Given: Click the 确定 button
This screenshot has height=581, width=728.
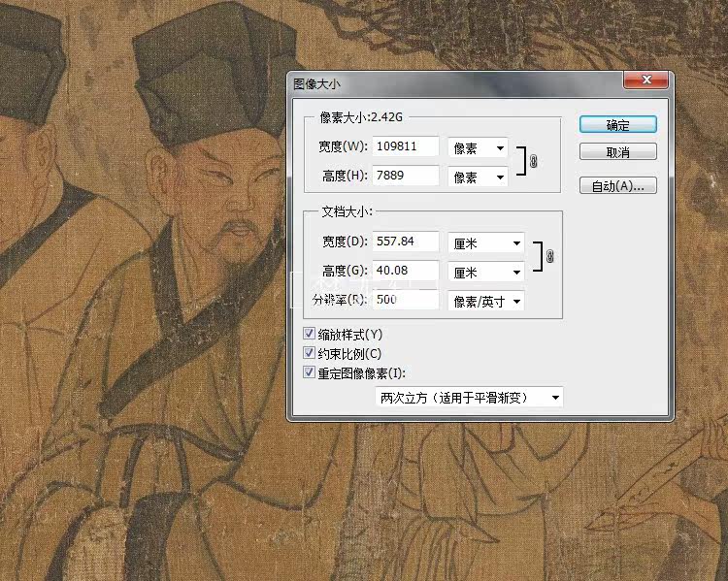Looking at the screenshot, I should [618, 124].
